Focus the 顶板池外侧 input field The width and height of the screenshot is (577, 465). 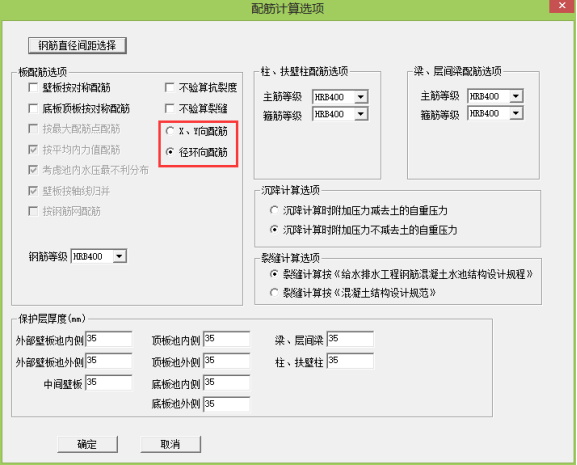click(x=227, y=361)
